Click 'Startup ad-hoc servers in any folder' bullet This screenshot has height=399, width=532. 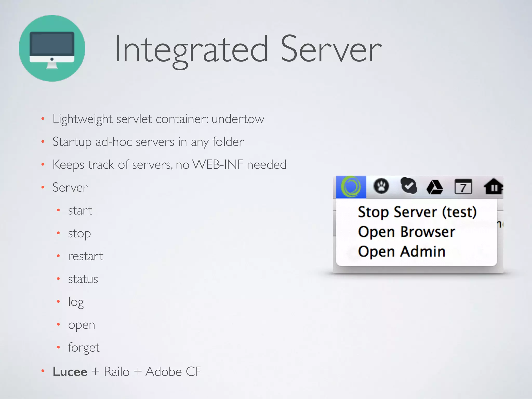click(148, 142)
